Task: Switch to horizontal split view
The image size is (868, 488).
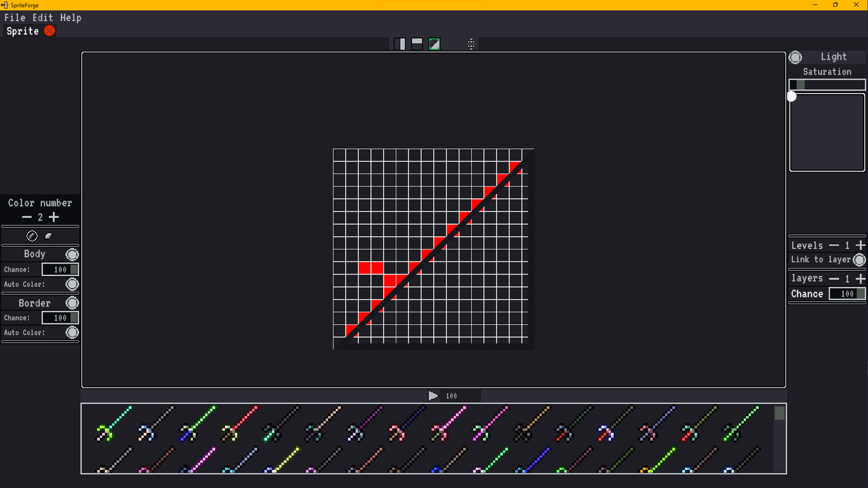Action: [417, 43]
